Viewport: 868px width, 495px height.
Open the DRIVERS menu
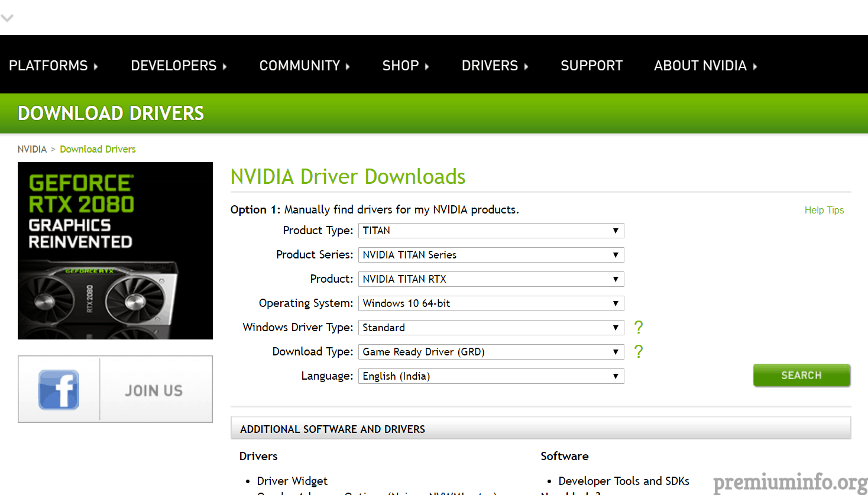coord(495,66)
